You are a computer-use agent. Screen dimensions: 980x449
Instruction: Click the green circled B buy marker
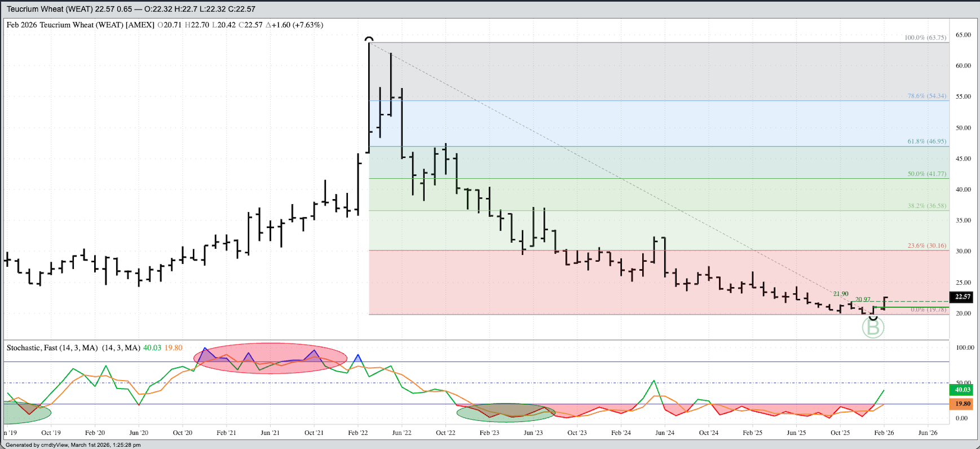[x=873, y=328]
